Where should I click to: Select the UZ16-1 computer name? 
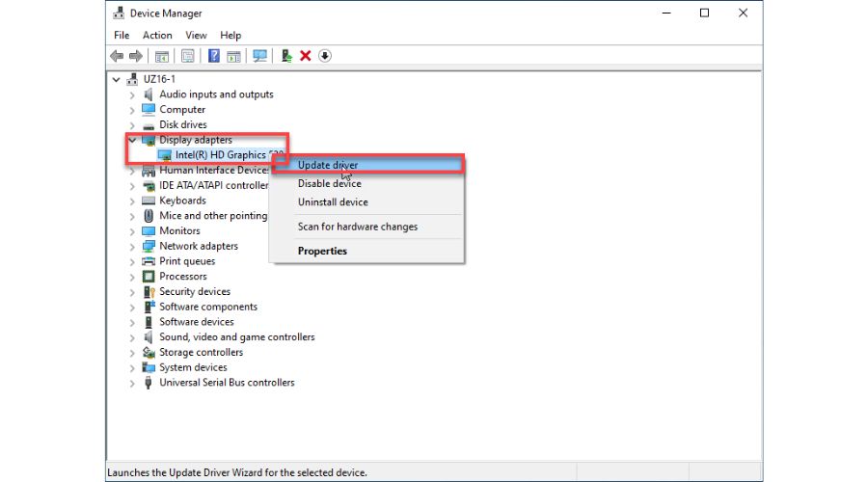pyautogui.click(x=159, y=79)
